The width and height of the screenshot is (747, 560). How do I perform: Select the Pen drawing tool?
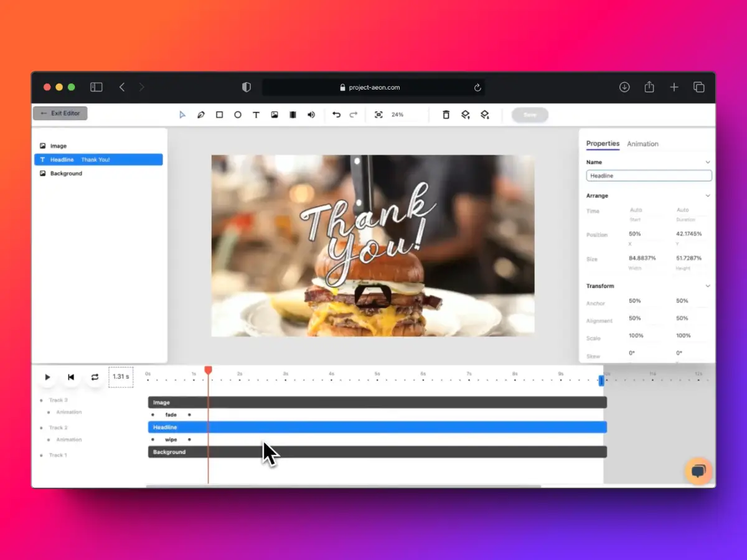[200, 115]
